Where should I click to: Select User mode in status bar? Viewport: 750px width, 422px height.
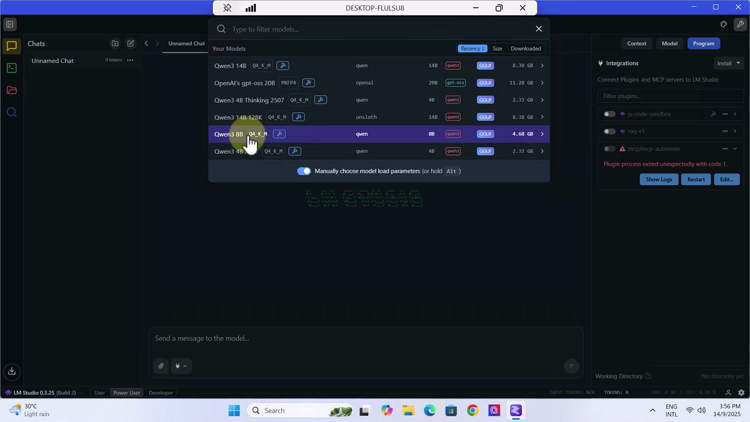click(99, 392)
